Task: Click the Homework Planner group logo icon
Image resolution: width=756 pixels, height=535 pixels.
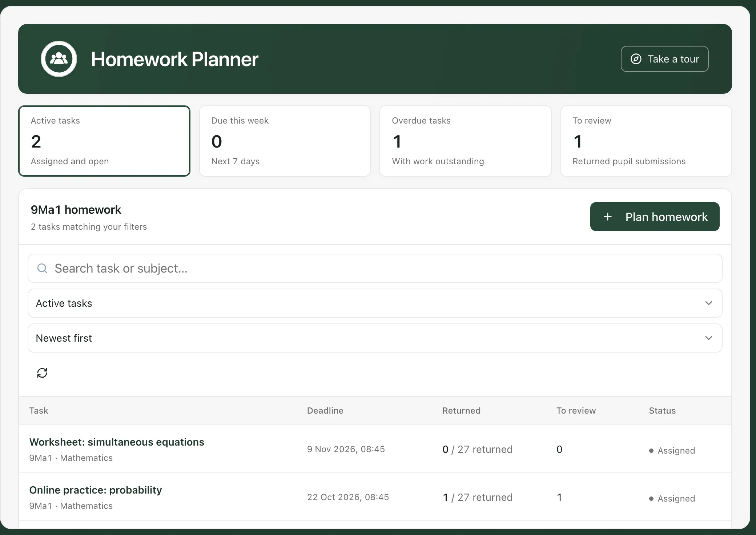Action: [59, 59]
